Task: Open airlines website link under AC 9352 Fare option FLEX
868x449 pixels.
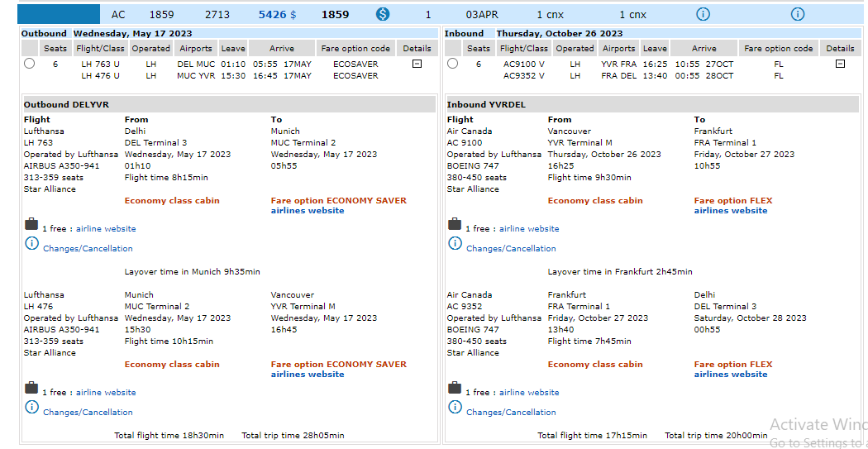Action: (731, 375)
